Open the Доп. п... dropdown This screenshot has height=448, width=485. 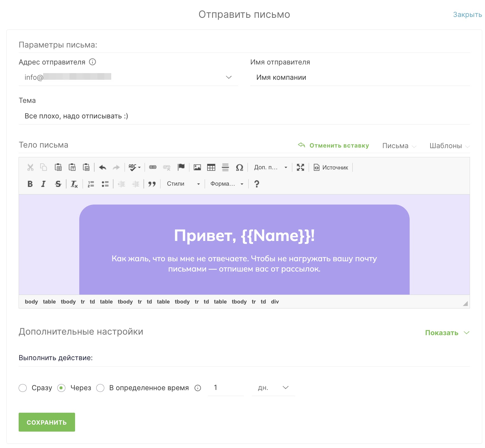pos(271,167)
